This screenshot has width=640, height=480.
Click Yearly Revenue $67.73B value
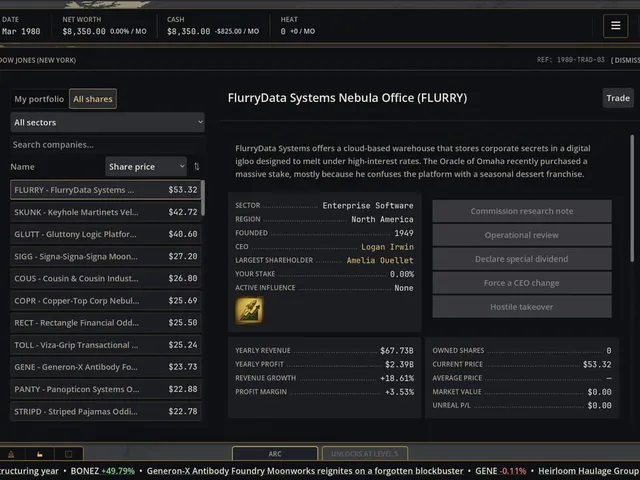point(397,351)
